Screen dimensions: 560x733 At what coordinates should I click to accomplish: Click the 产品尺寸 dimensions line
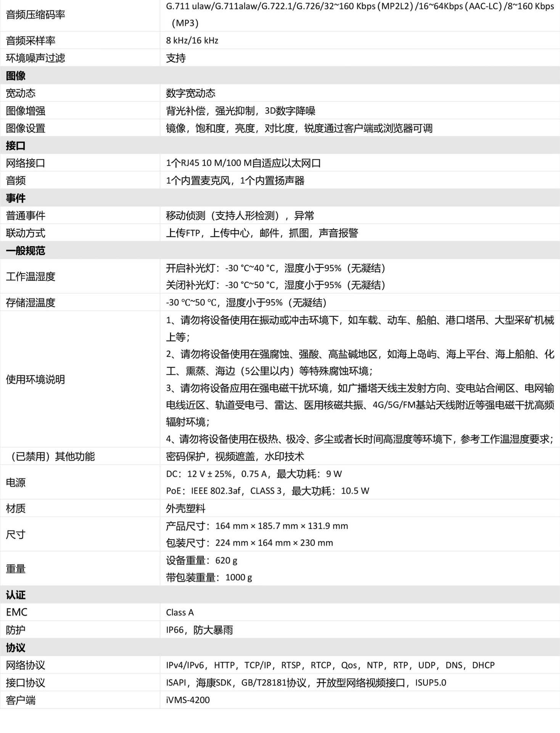pyautogui.click(x=257, y=526)
